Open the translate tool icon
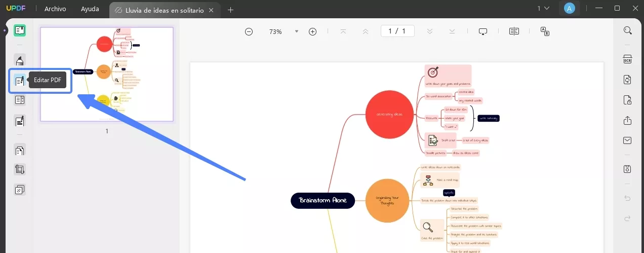The width and height of the screenshot is (644, 253). [545, 31]
